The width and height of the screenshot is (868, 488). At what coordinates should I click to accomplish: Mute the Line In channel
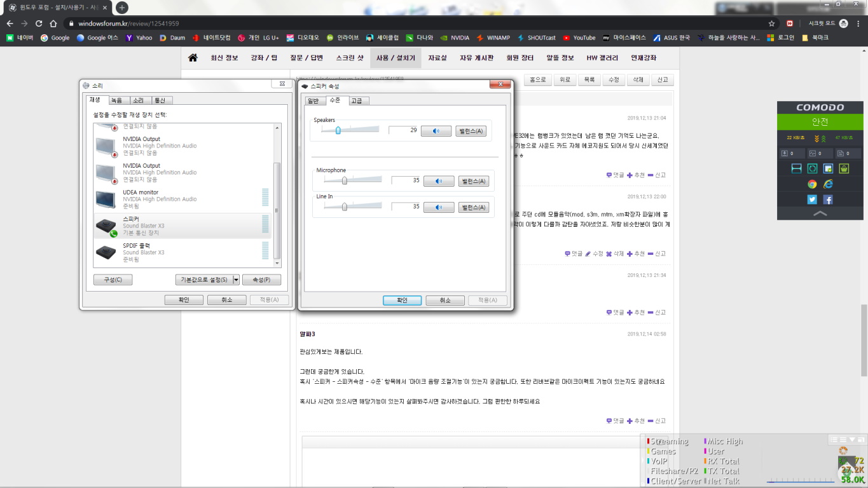439,207
